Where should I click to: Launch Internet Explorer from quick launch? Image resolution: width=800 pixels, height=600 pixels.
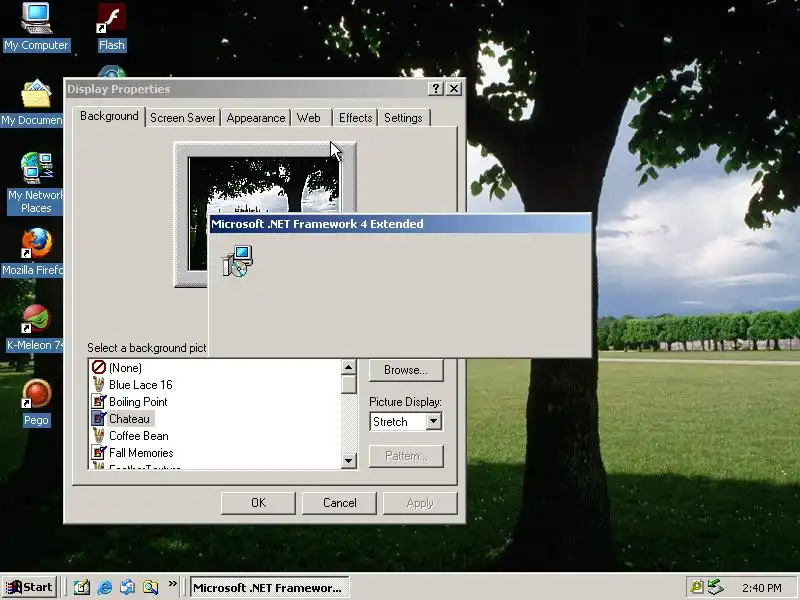pos(105,587)
